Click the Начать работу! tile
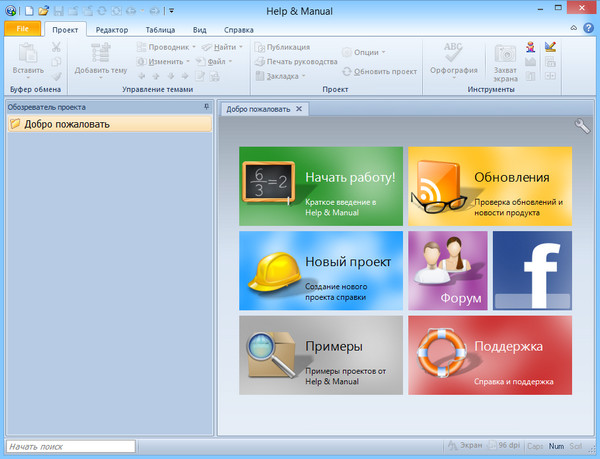This screenshot has width=600, height=459. pos(321,187)
